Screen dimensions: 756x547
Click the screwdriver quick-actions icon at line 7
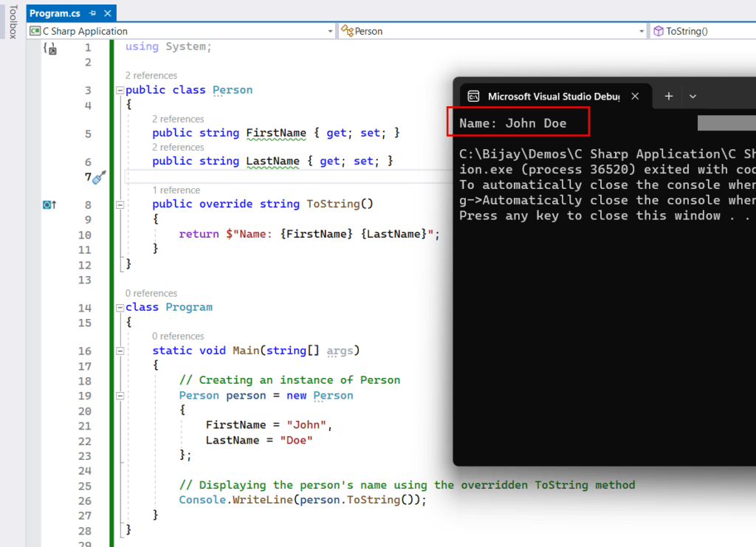(99, 177)
